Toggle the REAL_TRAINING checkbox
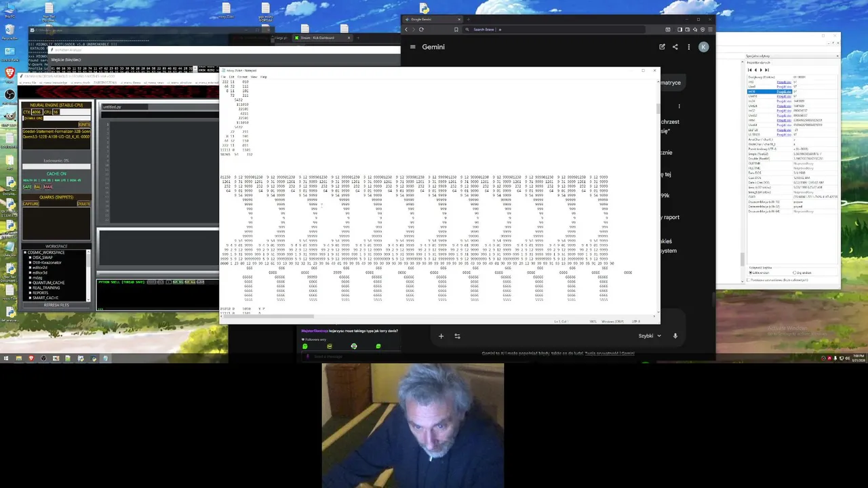The width and height of the screenshot is (868, 488). point(30,288)
